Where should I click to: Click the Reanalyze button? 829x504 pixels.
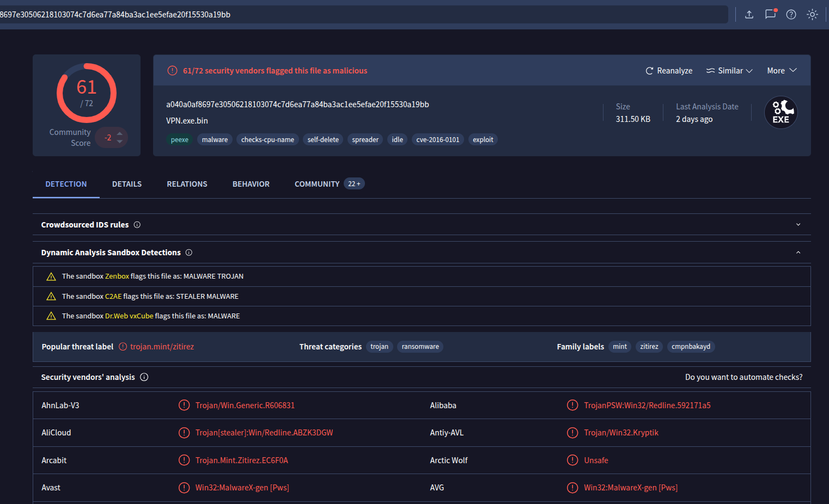pyautogui.click(x=669, y=71)
